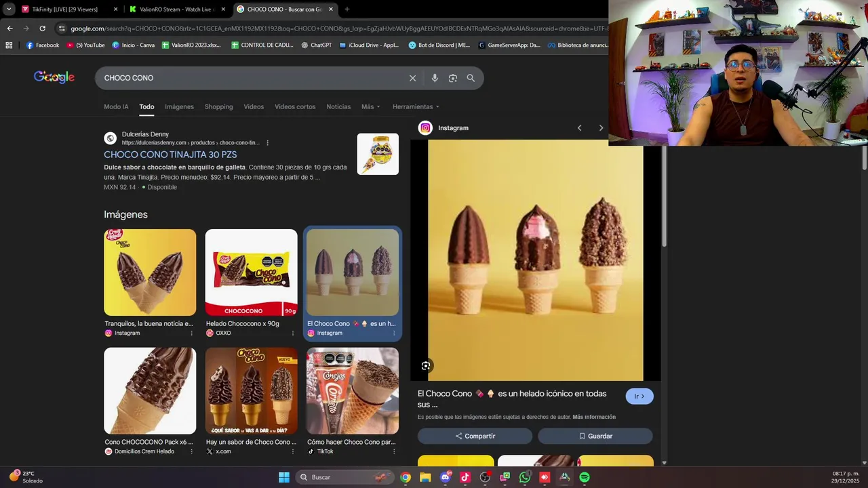
Task: Click the Ir button in preview panel
Action: click(639, 396)
